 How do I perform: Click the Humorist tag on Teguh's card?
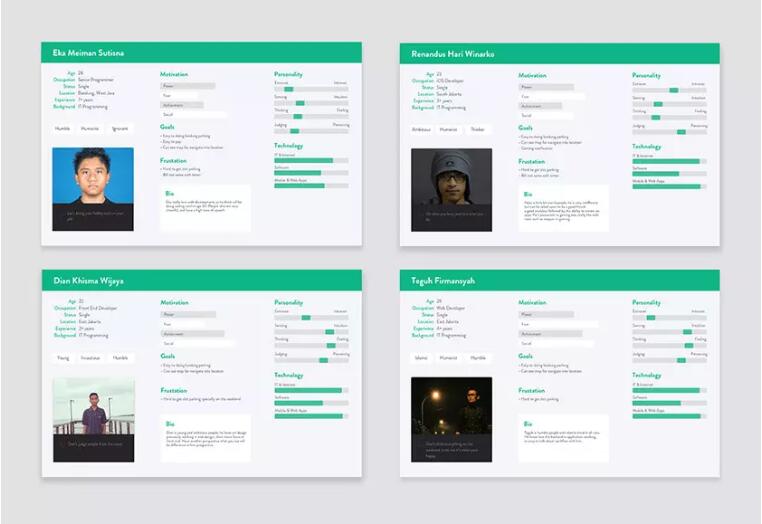click(449, 357)
